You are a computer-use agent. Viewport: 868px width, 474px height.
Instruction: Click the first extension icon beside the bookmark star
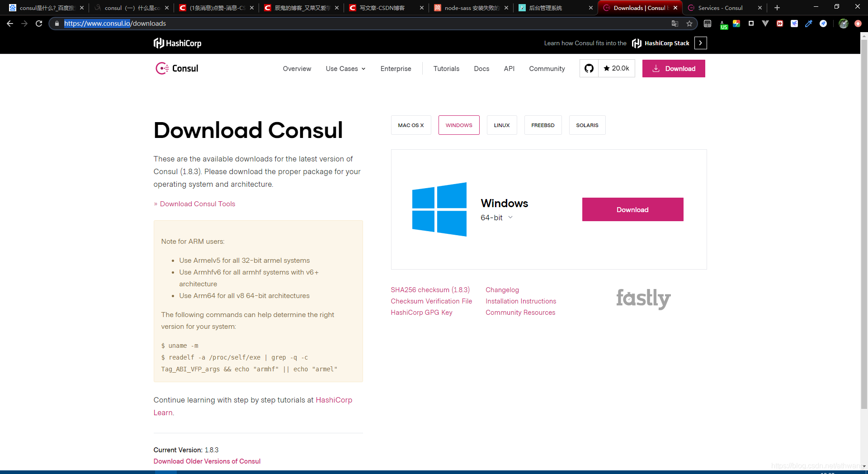pos(708,24)
